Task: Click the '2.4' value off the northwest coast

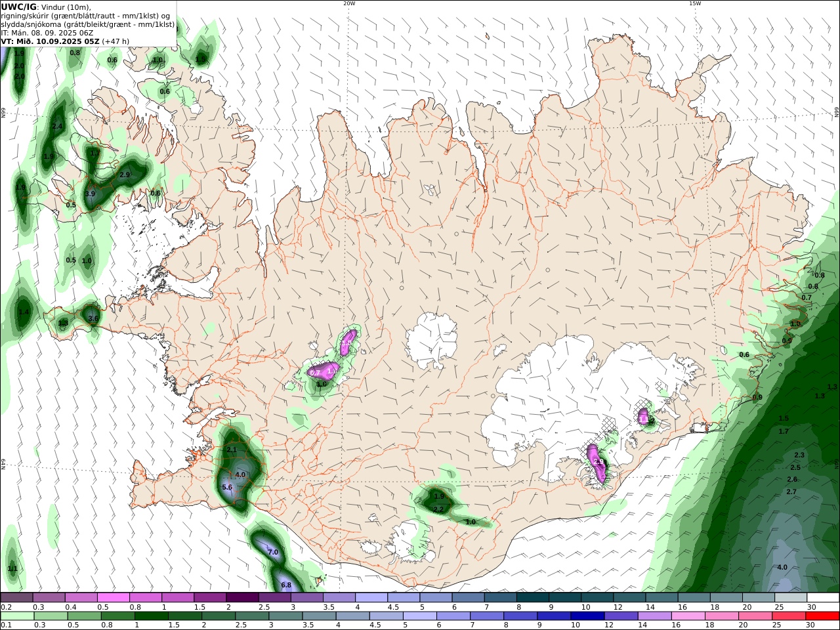Action: (x=57, y=127)
